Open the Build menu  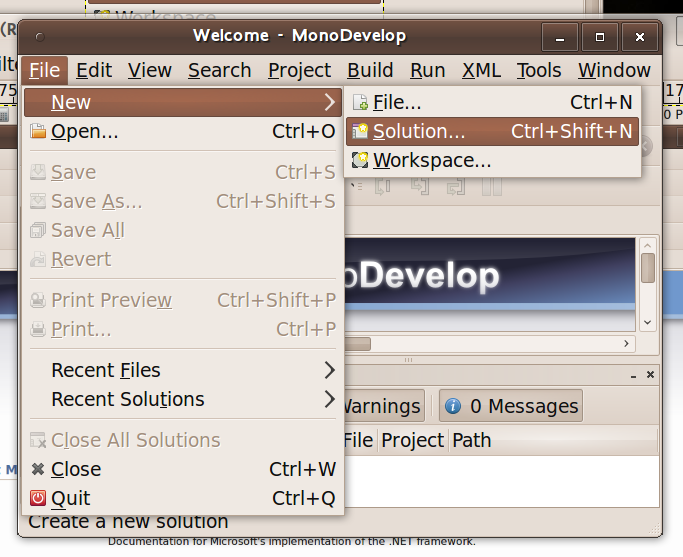click(x=370, y=70)
